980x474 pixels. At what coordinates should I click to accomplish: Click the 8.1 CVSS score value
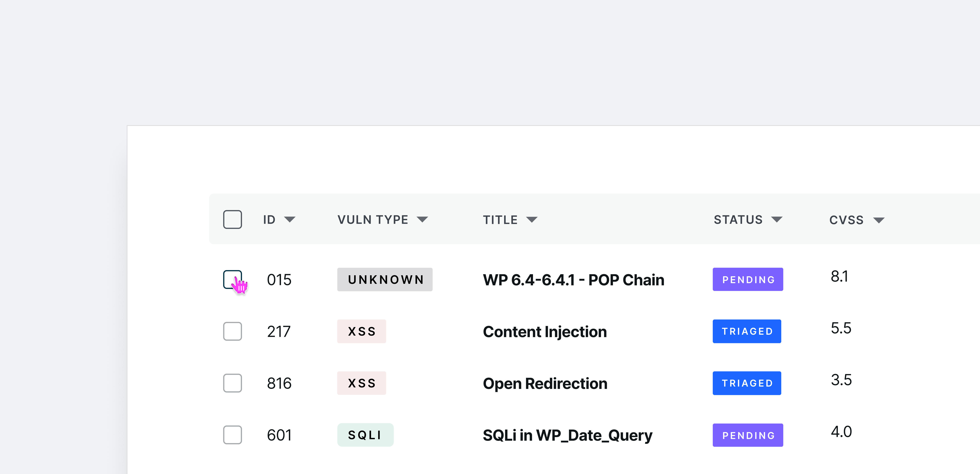pyautogui.click(x=839, y=276)
